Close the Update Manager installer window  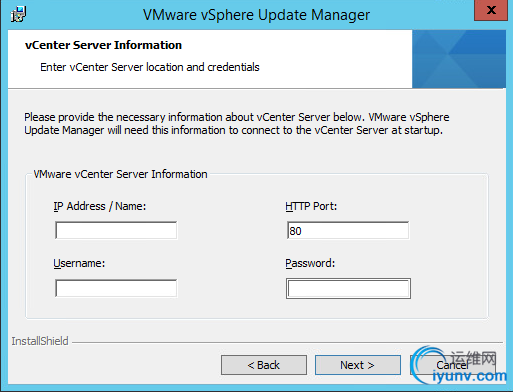(x=491, y=10)
